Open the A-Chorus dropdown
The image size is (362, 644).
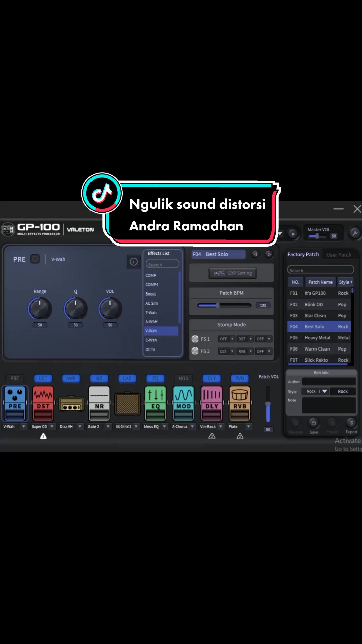click(192, 427)
